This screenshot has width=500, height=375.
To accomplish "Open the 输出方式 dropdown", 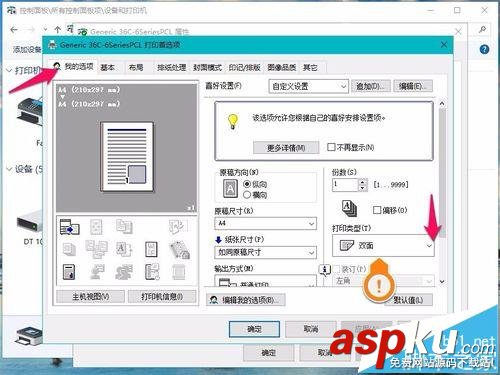I will (265, 282).
